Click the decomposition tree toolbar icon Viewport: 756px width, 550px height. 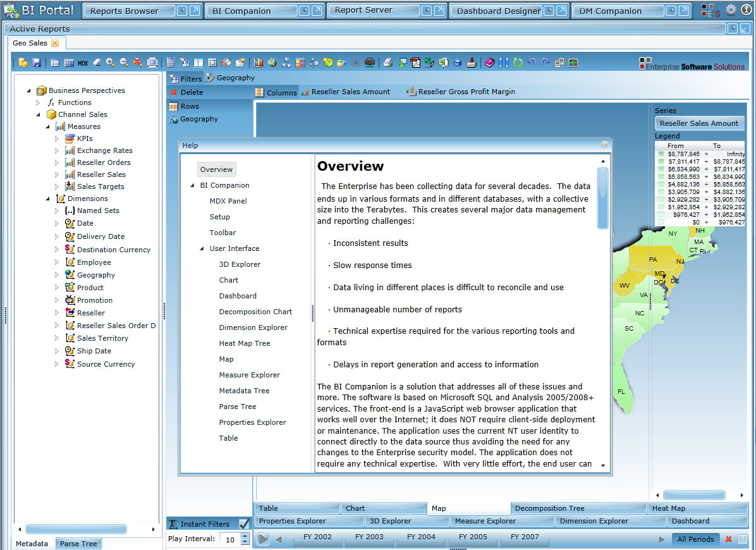286,63
